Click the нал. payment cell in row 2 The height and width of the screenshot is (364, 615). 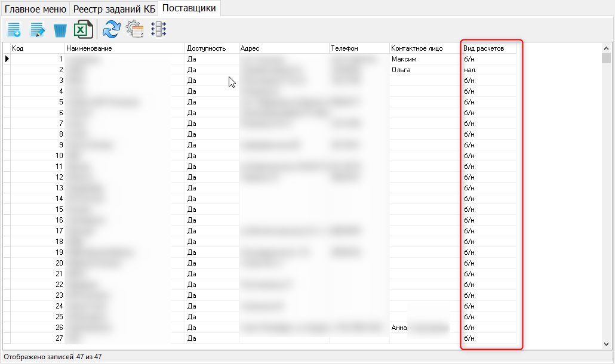[470, 70]
